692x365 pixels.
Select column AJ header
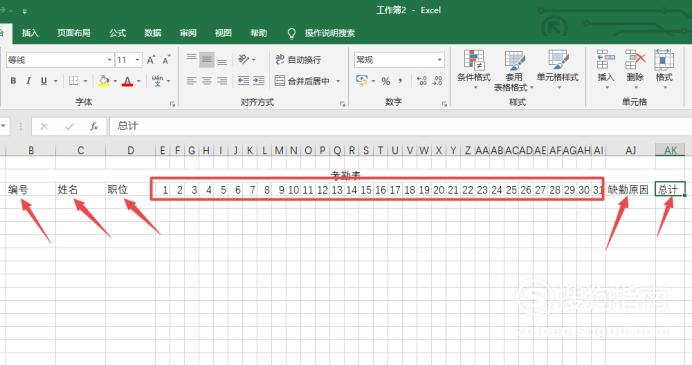(631, 150)
